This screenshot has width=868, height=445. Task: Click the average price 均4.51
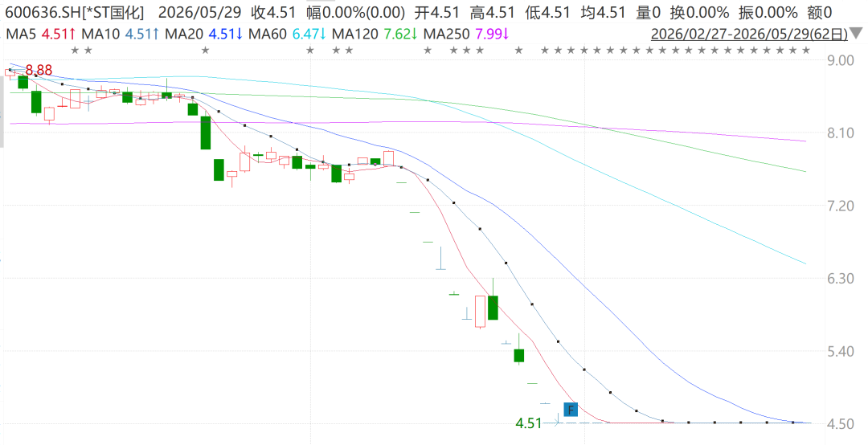[x=603, y=12]
